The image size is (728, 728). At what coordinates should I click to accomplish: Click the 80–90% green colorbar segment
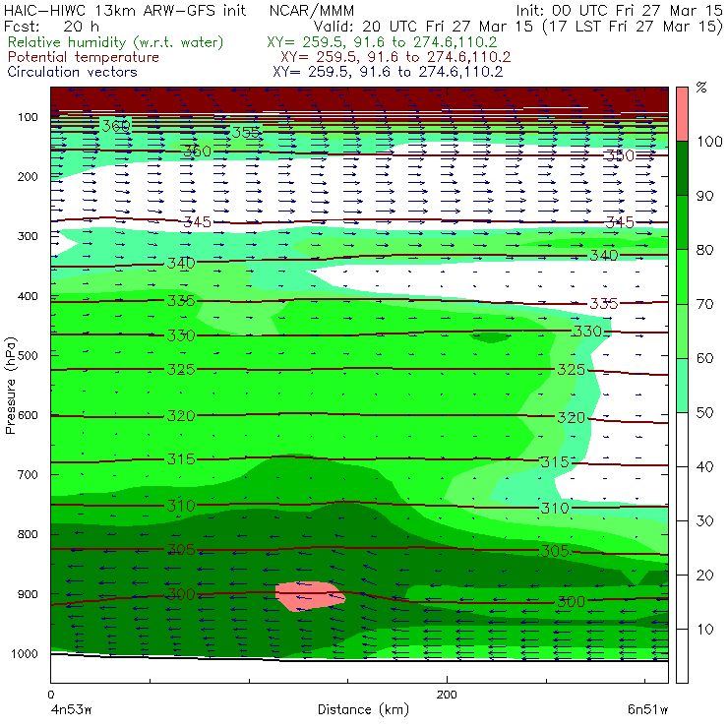point(682,222)
